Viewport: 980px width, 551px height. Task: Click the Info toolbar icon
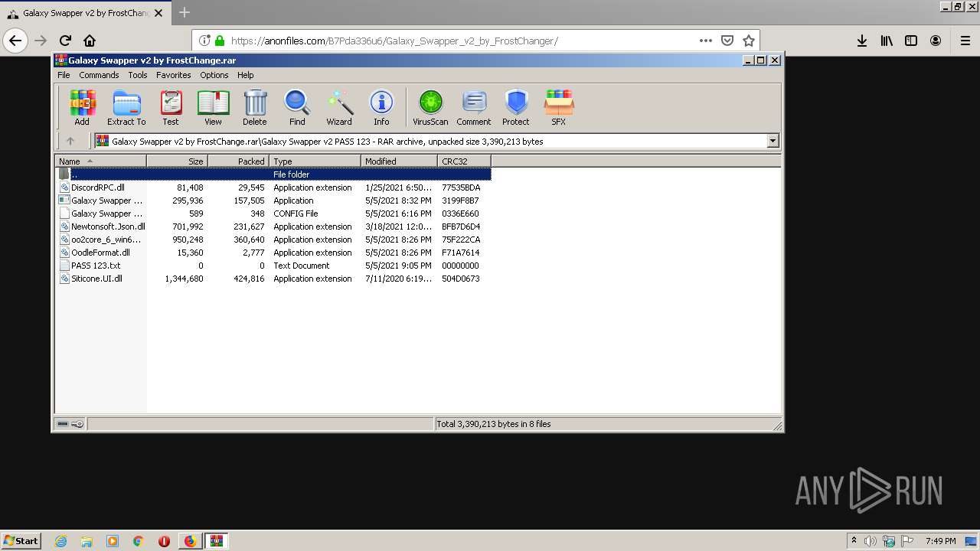click(x=381, y=107)
